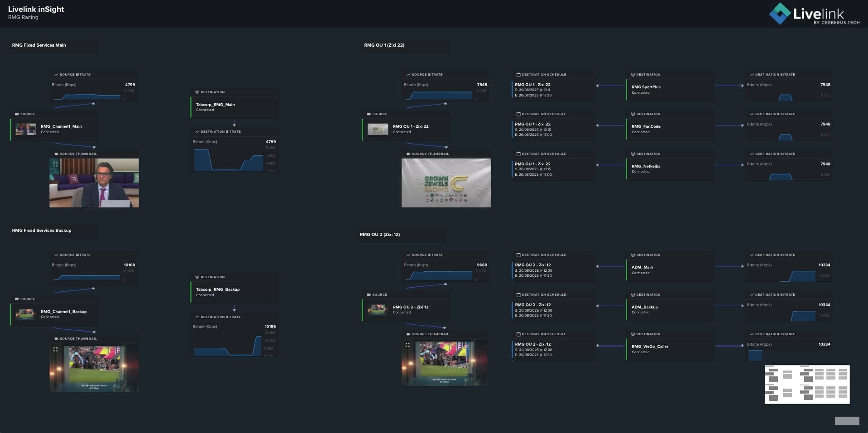Click the destination bitrate value 10156
The width and height of the screenshot is (868, 433).
click(x=270, y=327)
